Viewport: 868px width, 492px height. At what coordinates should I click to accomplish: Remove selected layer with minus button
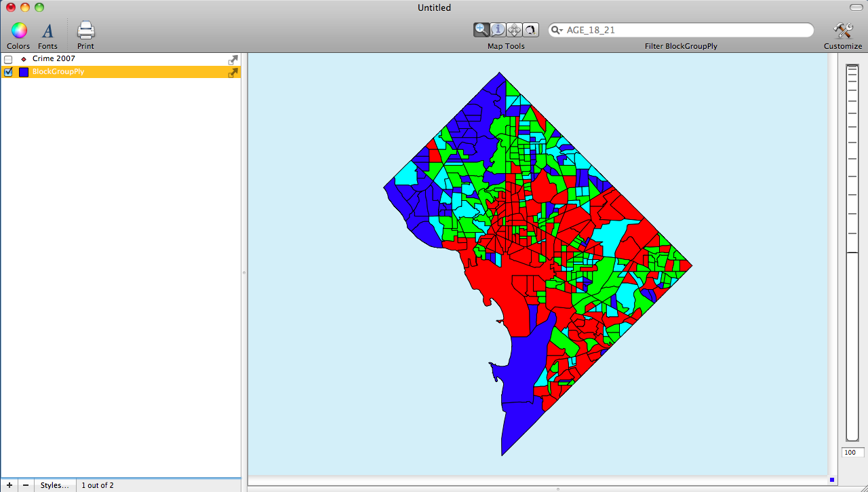pyautogui.click(x=24, y=485)
